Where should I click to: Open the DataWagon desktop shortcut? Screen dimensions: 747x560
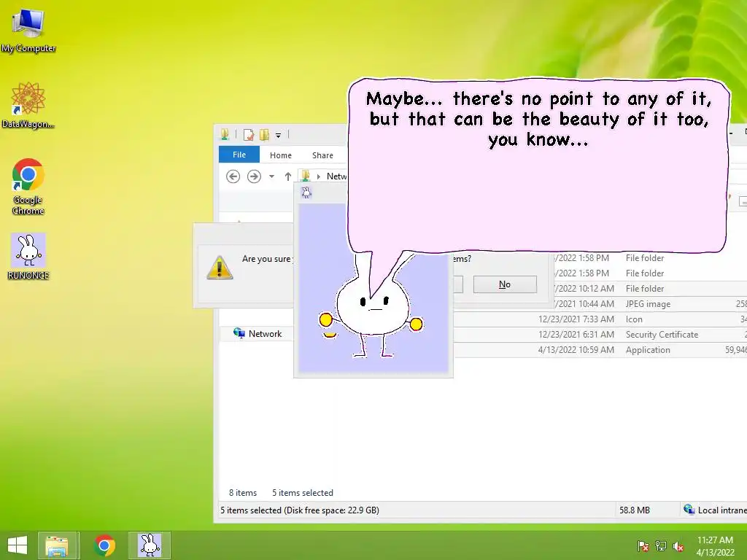28,105
